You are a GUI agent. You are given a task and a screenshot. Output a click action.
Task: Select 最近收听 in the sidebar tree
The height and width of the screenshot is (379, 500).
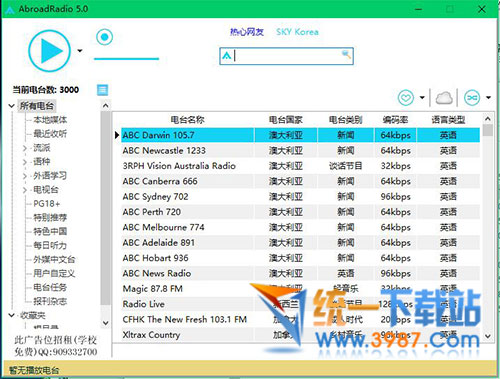[50, 134]
